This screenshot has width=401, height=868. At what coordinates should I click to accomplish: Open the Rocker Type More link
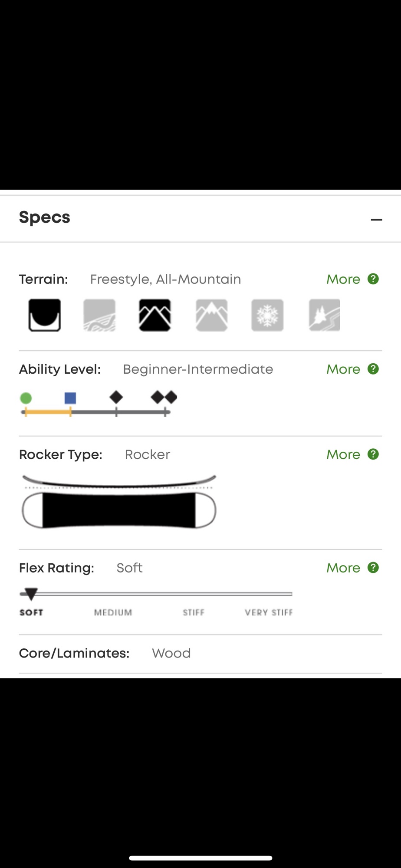(x=343, y=455)
